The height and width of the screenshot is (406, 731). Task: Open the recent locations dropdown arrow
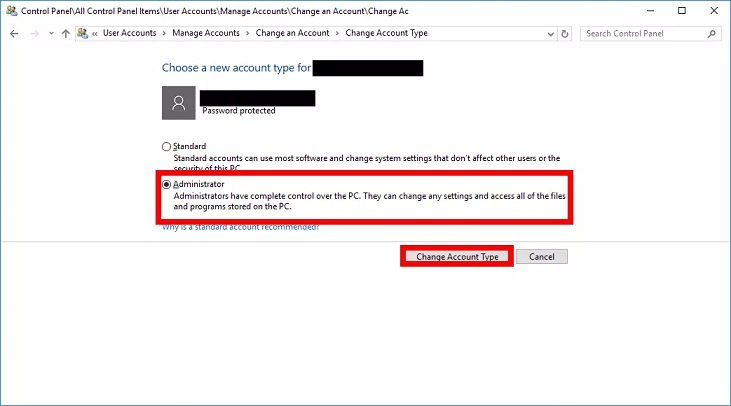(50, 33)
